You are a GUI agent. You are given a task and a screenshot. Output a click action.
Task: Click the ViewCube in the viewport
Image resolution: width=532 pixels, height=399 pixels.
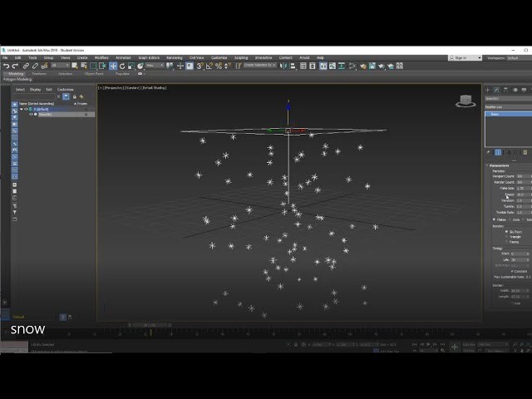tap(465, 101)
